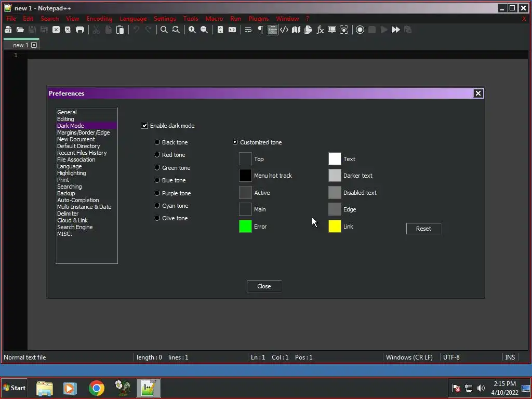532x399 pixels.
Task: Pick the Darker text color swatch
Action: coord(335,176)
